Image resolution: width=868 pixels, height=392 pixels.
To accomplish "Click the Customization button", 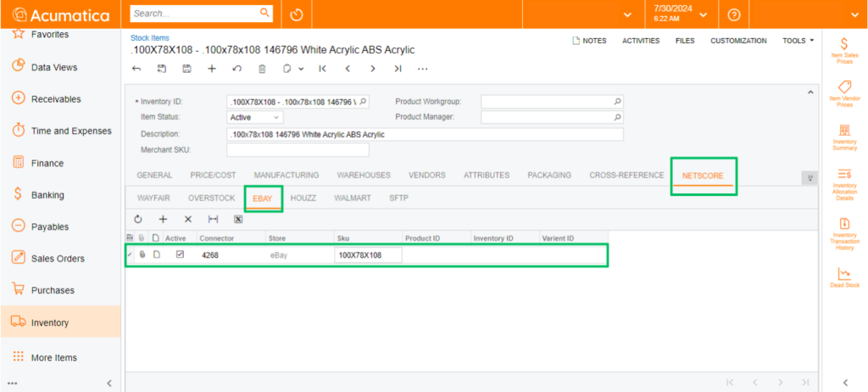I will click(x=738, y=41).
